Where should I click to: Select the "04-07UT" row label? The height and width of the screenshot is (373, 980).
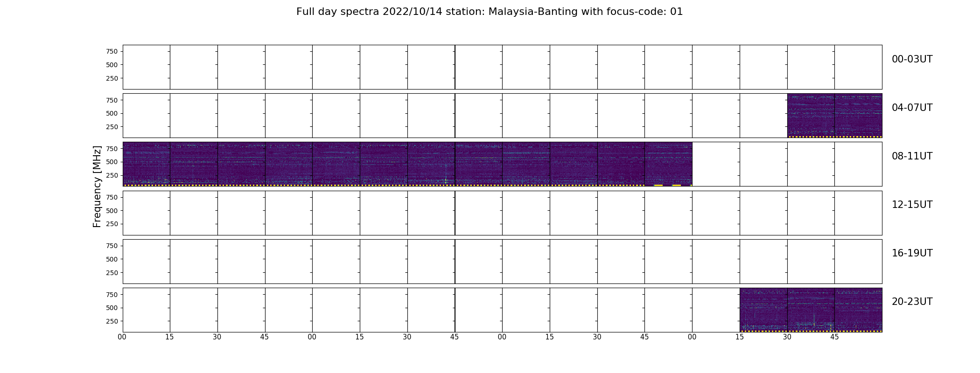[912, 108]
